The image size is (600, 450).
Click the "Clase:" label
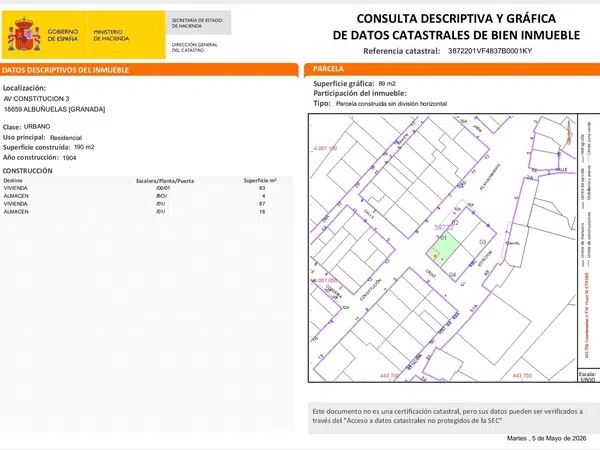[x=12, y=127]
